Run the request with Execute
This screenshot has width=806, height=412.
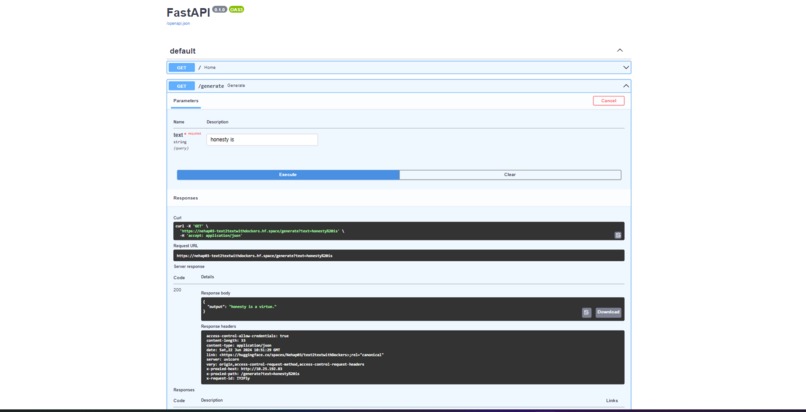coord(288,175)
